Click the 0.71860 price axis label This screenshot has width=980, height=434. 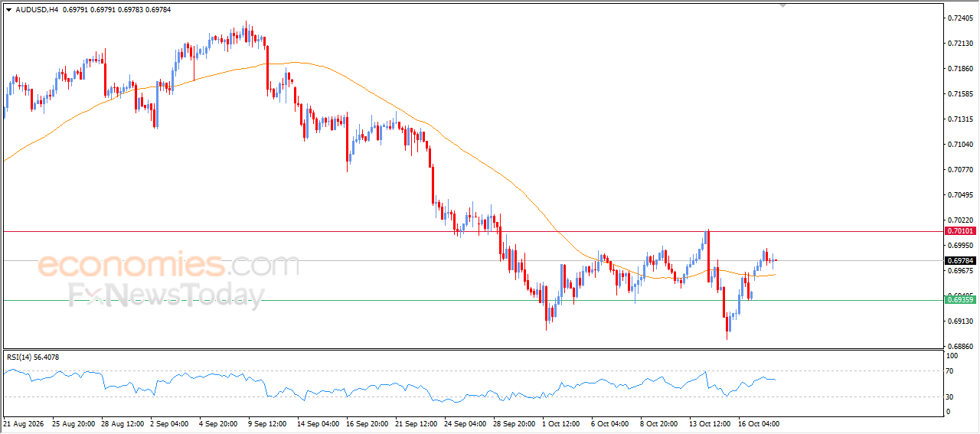[x=961, y=68]
